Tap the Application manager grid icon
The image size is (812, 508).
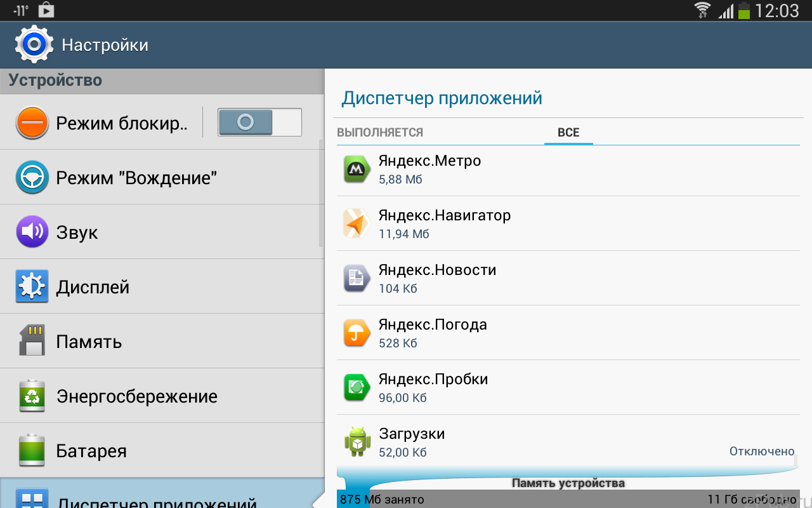click(x=32, y=499)
